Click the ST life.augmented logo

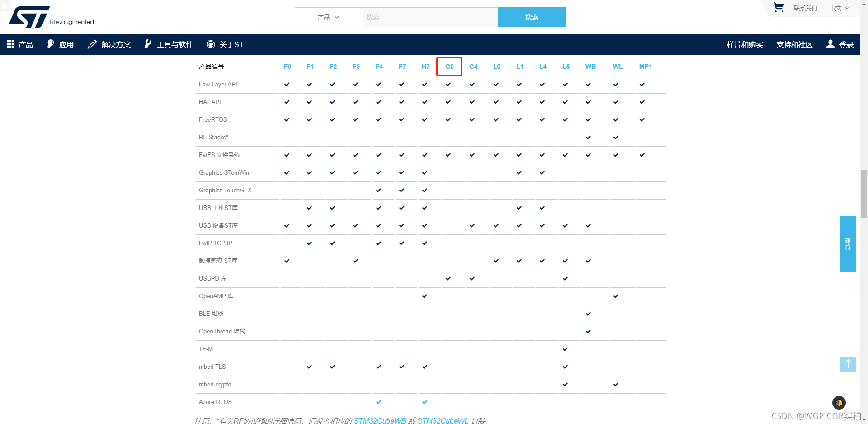52,17
